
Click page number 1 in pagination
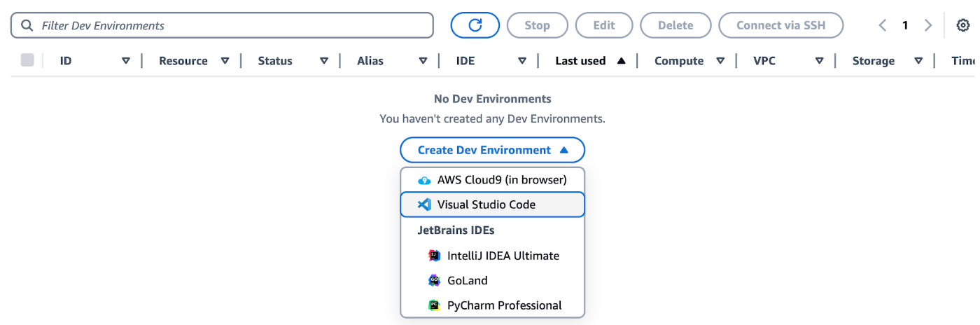click(x=905, y=25)
